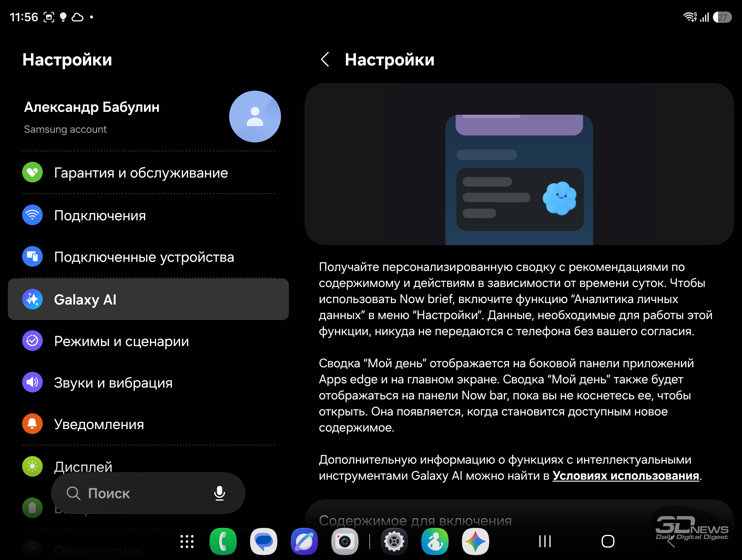This screenshot has height=560, width=742.
Task: Tap the Александр Бабулин account name
Action: (x=92, y=107)
